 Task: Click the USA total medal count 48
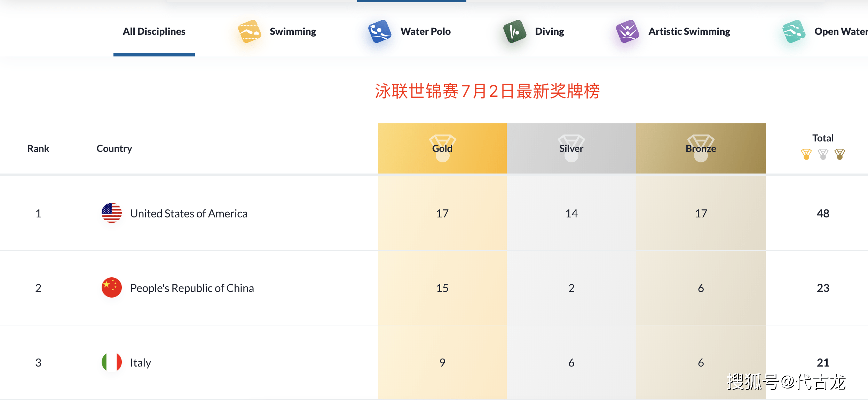pyautogui.click(x=823, y=213)
